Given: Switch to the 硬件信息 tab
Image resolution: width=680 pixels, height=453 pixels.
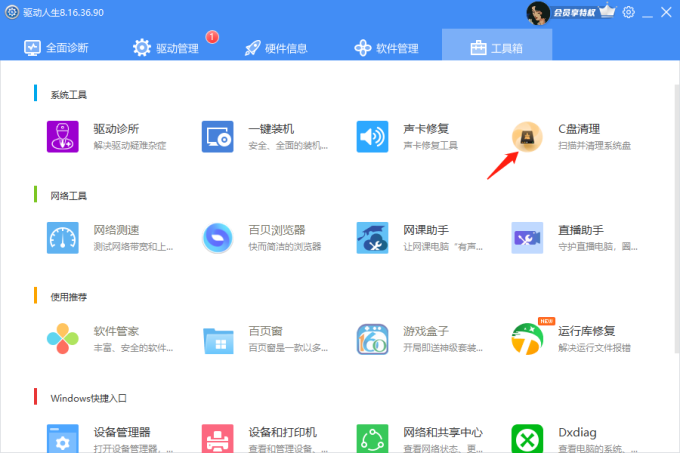Looking at the screenshot, I should (x=276, y=48).
